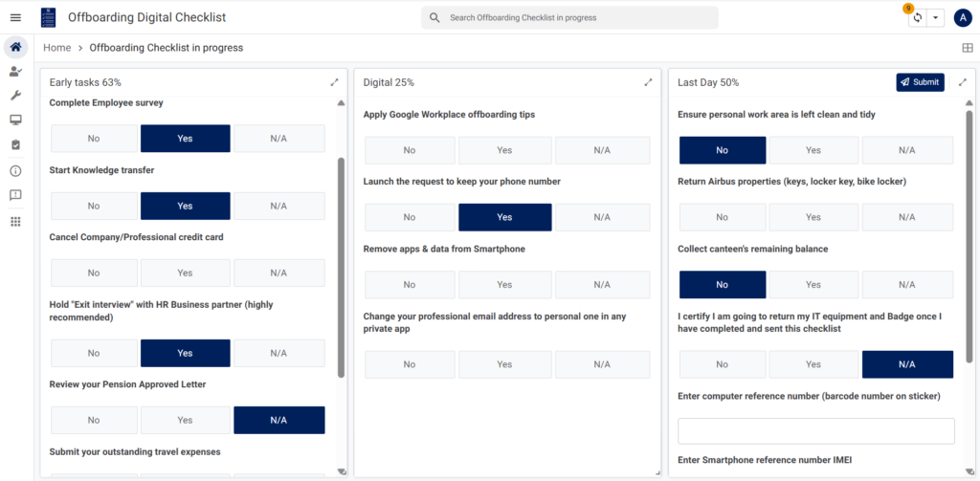Open the clipboard checklist sidebar icon

tap(15, 144)
